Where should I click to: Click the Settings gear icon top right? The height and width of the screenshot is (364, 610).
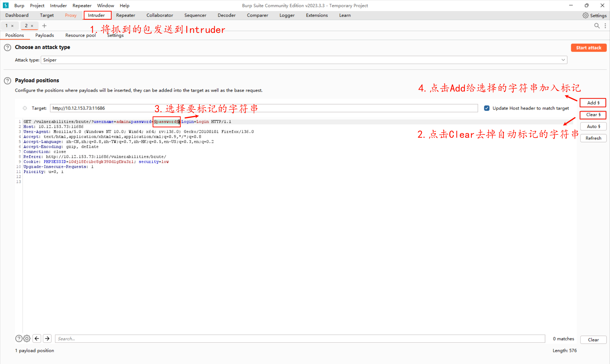(x=585, y=15)
